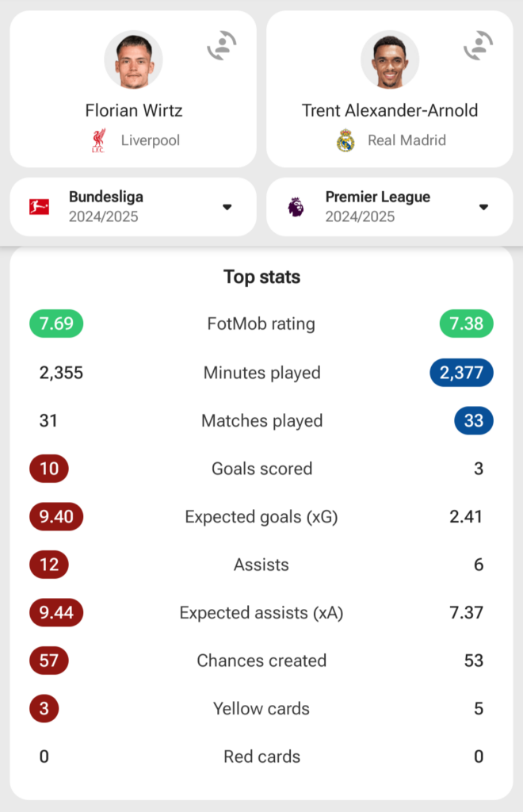Expand the Bundesliga 2024/2025 season dropdown
This screenshot has height=812, width=523.
pos(133,207)
